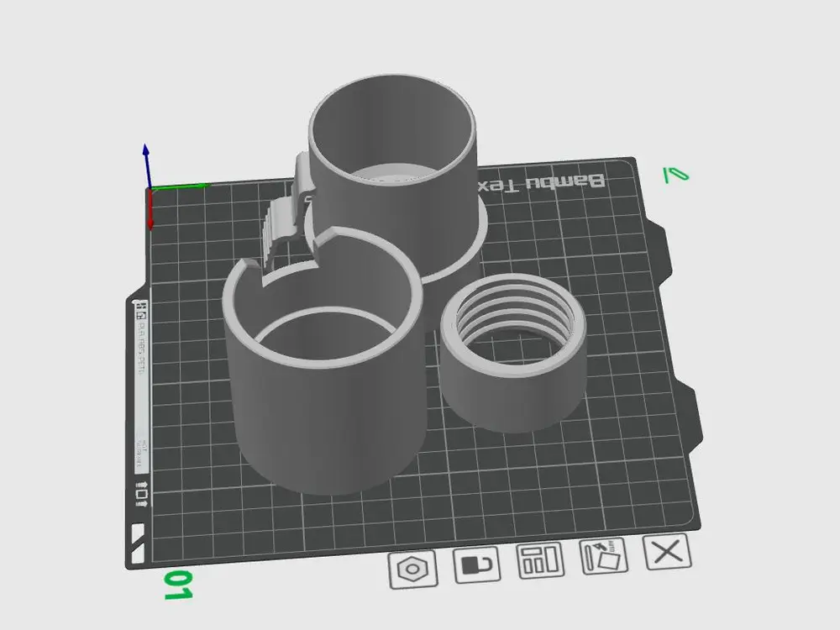Edit plate name via green pencil icon
The height and width of the screenshot is (630, 840).
[675, 175]
